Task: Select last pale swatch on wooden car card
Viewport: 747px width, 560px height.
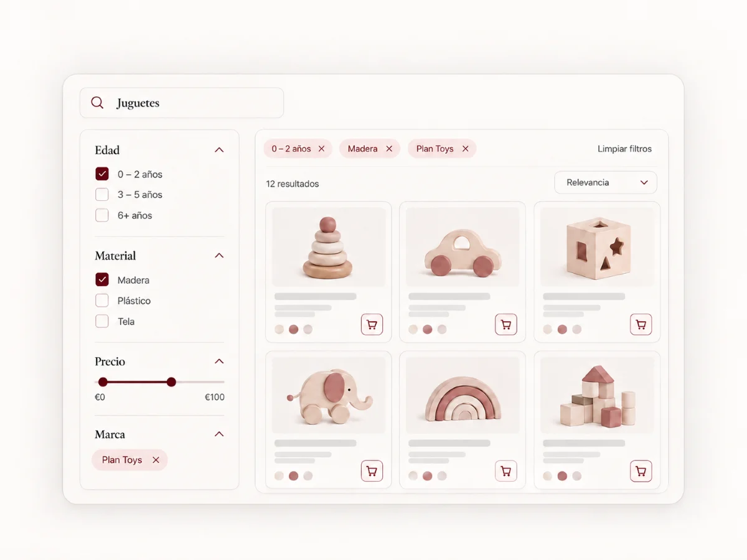Action: coord(442,329)
